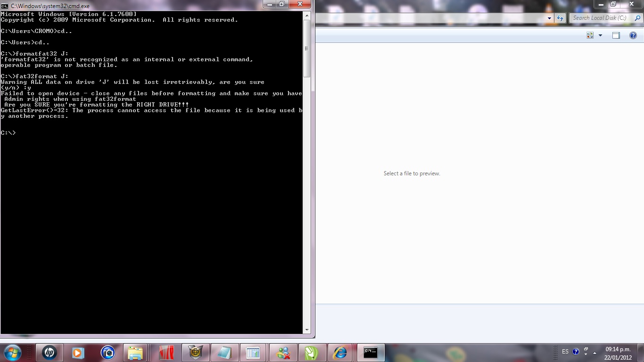This screenshot has width=644, height=362.
Task: Click the cmd.exe window title text
Action: pyautogui.click(x=50, y=6)
